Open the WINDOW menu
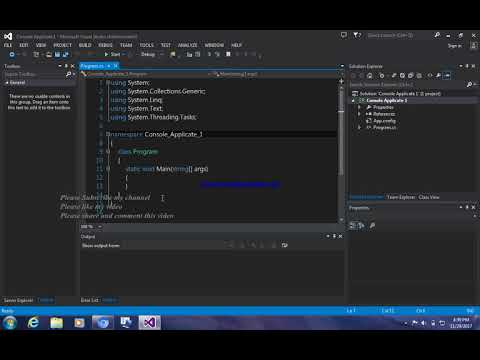The width and height of the screenshot is (480, 360). (214, 45)
